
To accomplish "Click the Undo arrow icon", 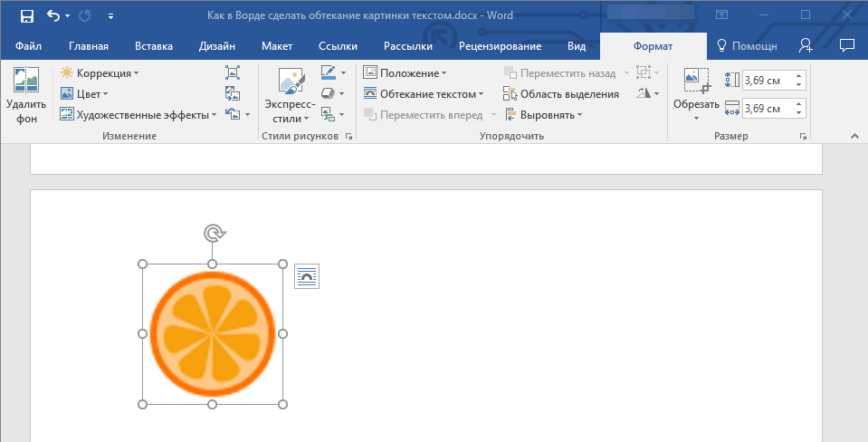I will [x=53, y=15].
